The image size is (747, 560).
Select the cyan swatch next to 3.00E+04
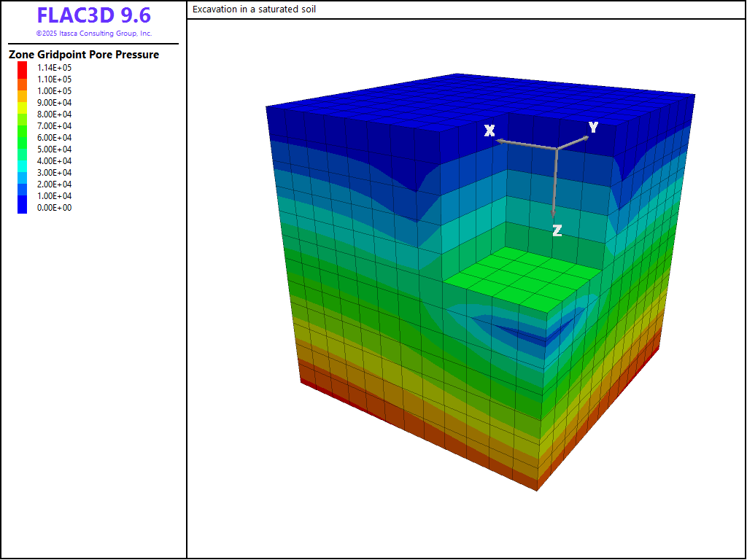point(23,173)
